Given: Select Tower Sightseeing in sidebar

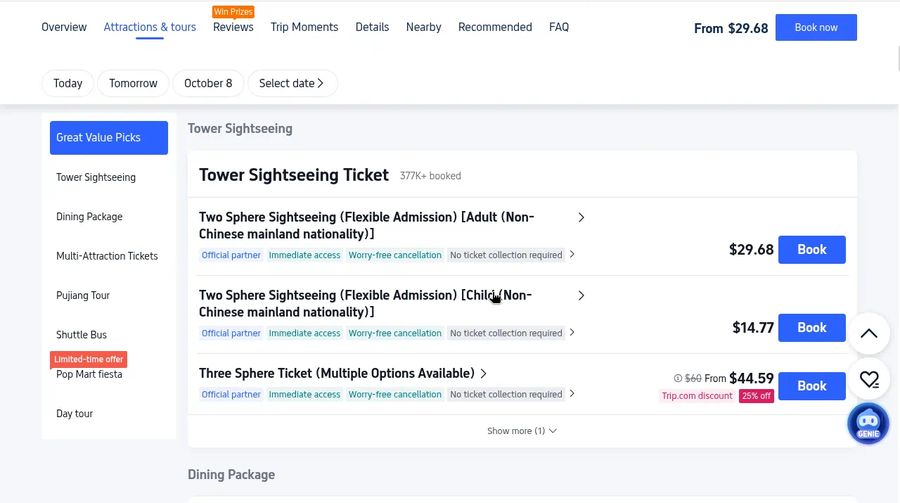Looking at the screenshot, I should tap(96, 177).
